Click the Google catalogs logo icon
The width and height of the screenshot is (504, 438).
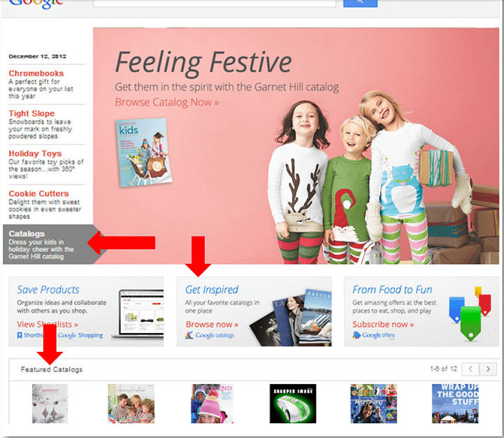point(189,335)
